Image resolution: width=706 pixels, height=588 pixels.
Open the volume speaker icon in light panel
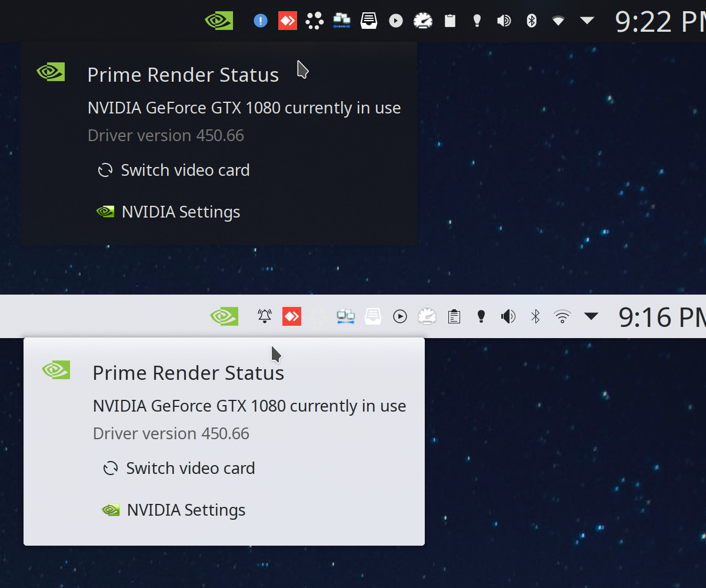click(x=508, y=317)
